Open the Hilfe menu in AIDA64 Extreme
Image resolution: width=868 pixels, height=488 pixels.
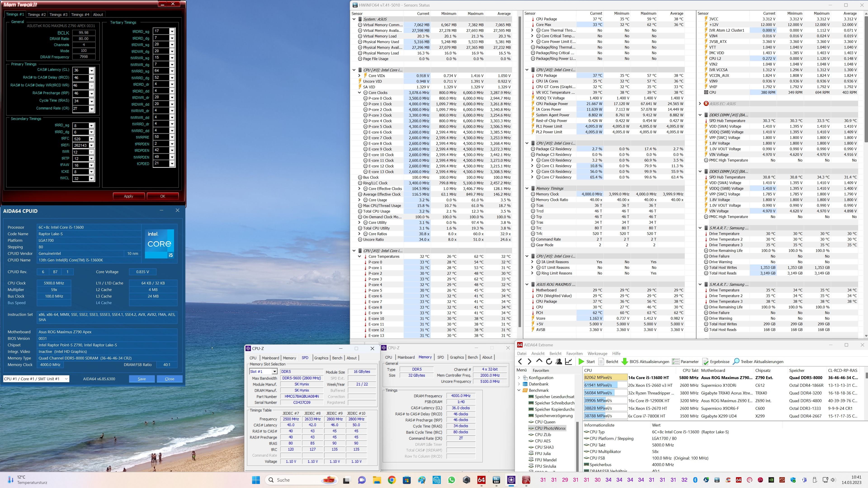[x=616, y=353]
